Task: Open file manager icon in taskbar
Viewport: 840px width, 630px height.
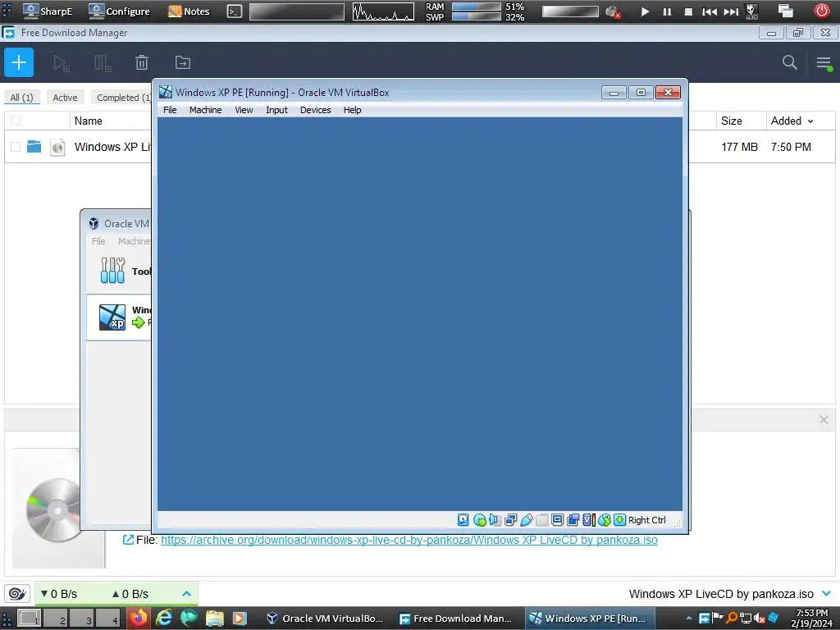Action: pyautogui.click(x=215, y=619)
